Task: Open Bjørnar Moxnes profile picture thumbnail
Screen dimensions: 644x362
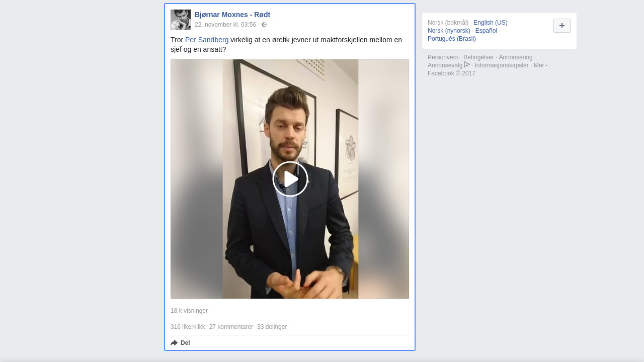Action: (x=181, y=20)
